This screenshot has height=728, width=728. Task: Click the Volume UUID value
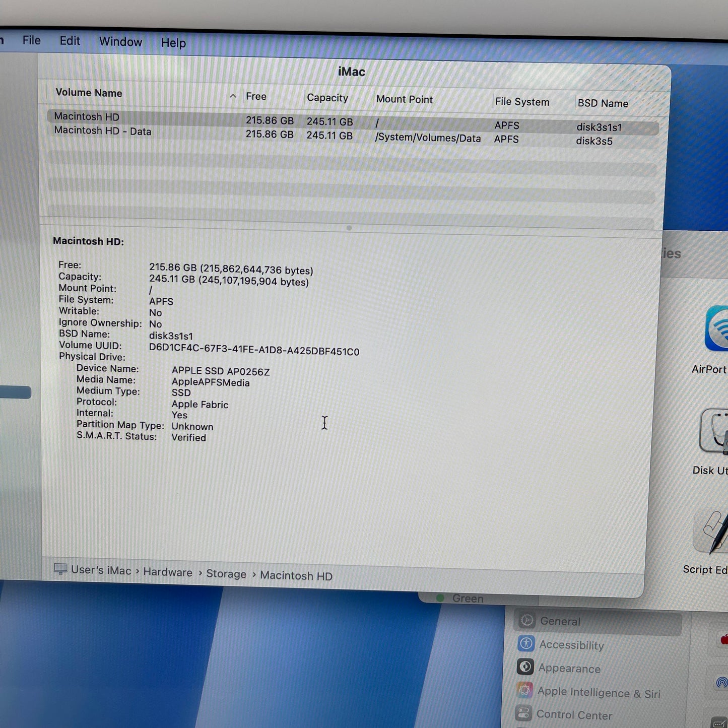click(x=254, y=350)
